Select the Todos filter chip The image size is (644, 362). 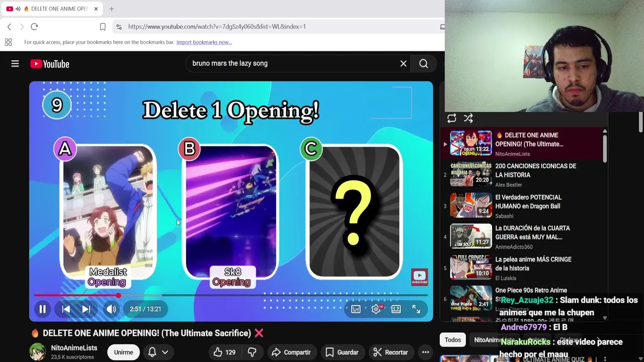452,340
